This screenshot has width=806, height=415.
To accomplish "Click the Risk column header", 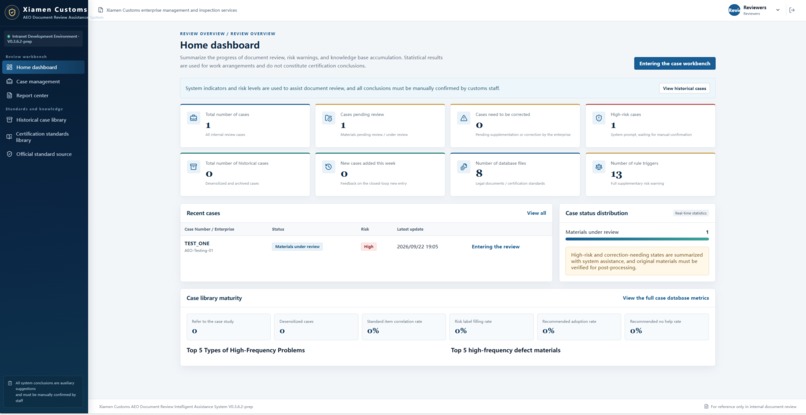I will (x=365, y=229).
